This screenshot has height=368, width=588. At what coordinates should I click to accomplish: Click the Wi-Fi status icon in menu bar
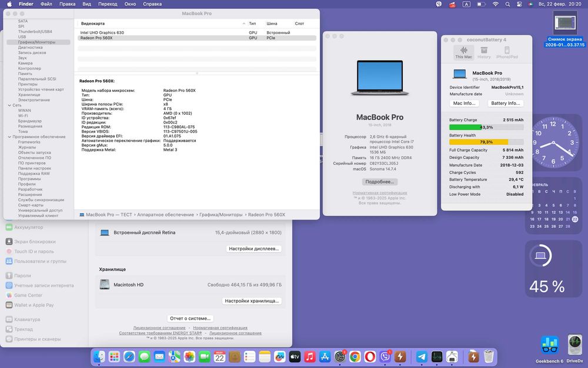click(495, 4)
